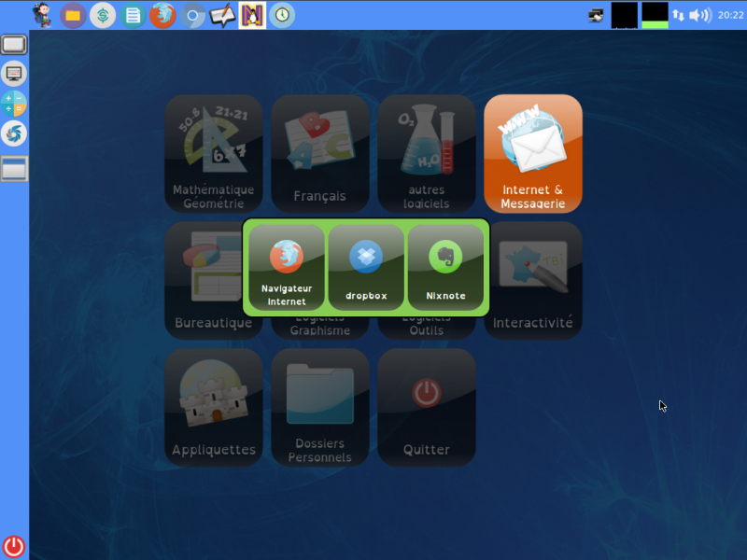Click the blue swirl icon in left sidebar
The height and width of the screenshot is (560, 747).
coord(14,133)
